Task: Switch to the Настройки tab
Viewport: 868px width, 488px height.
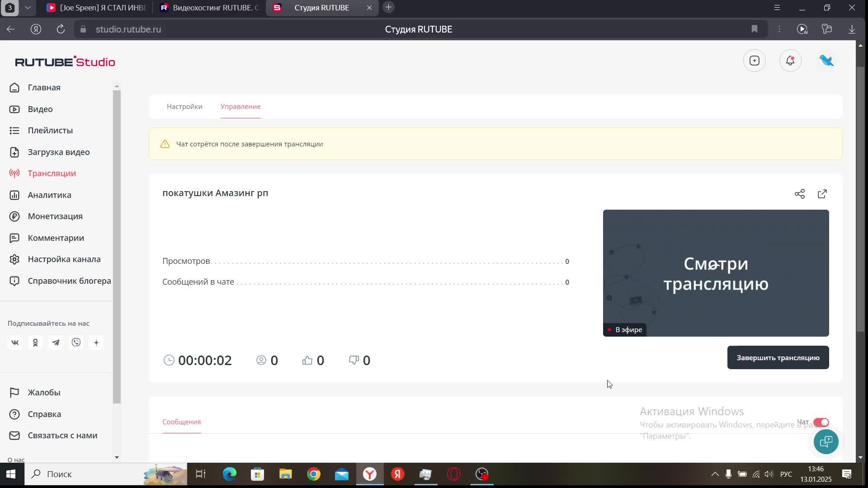Action: point(184,107)
